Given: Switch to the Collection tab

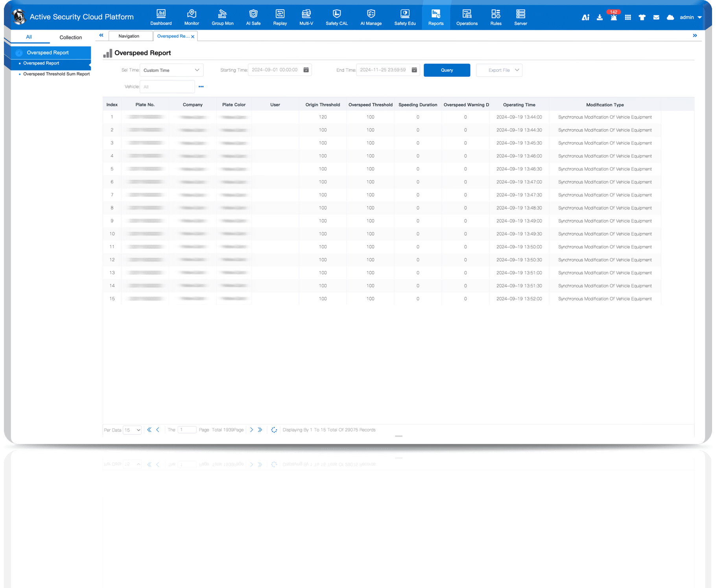Looking at the screenshot, I should pyautogui.click(x=70, y=37).
